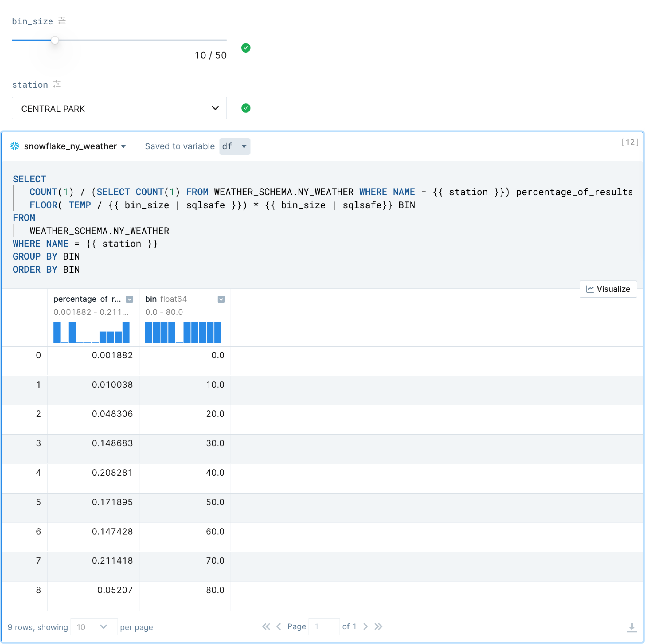
Task: Click the Snowflake connection icon
Action: coord(15,146)
